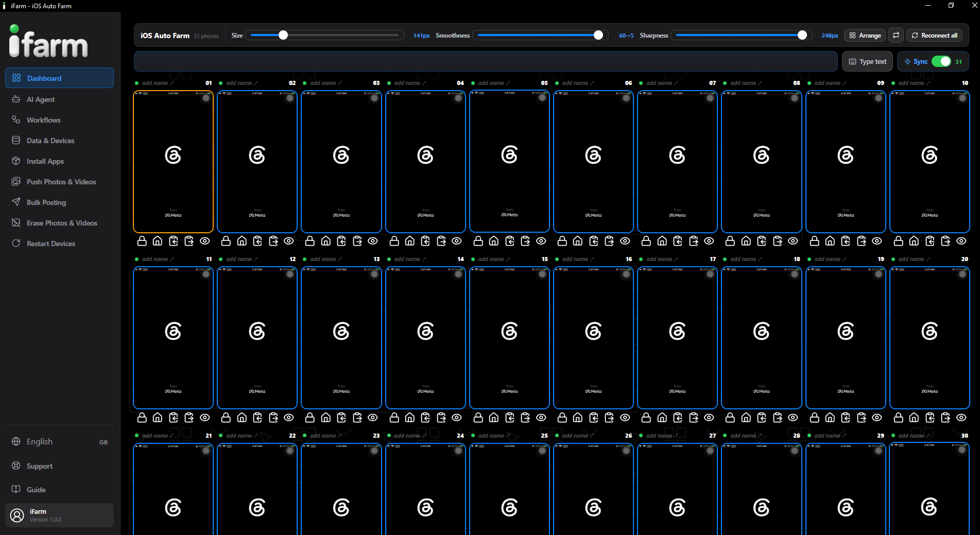This screenshot has width=980, height=535.
Task: Open the English language selector
Action: (x=59, y=442)
